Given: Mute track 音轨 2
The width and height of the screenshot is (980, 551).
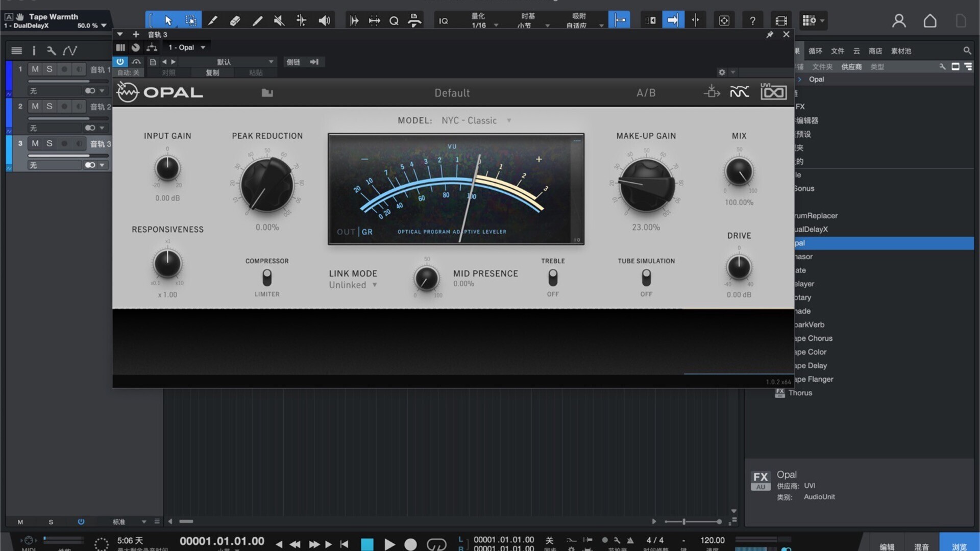Looking at the screenshot, I should (x=35, y=106).
